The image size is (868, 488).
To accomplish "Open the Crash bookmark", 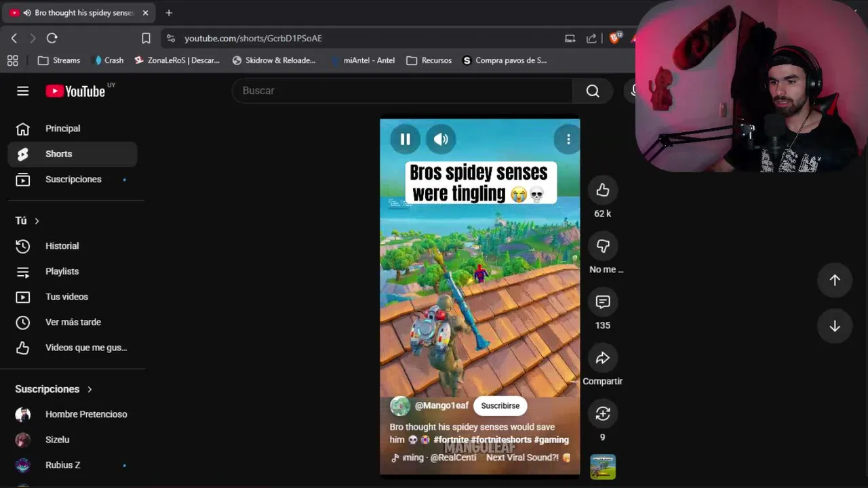I will tap(108, 60).
